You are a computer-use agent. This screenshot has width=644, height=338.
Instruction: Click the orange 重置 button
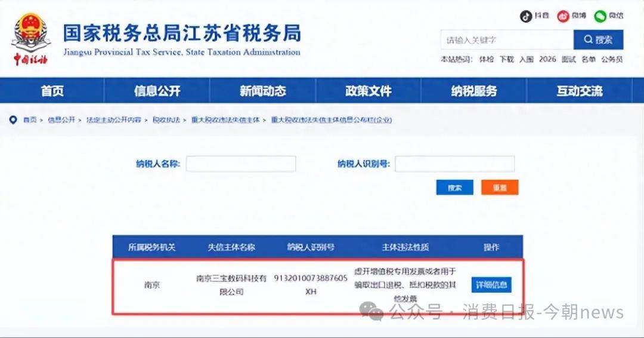point(500,188)
